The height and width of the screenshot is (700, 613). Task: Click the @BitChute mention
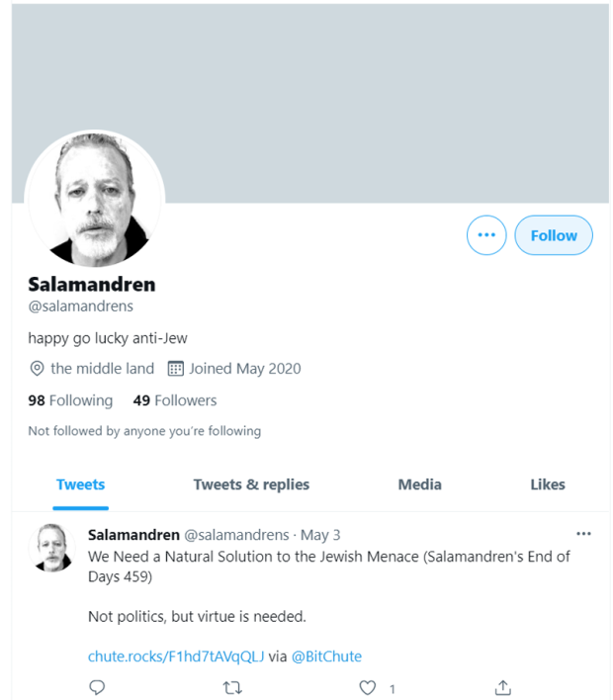[326, 656]
